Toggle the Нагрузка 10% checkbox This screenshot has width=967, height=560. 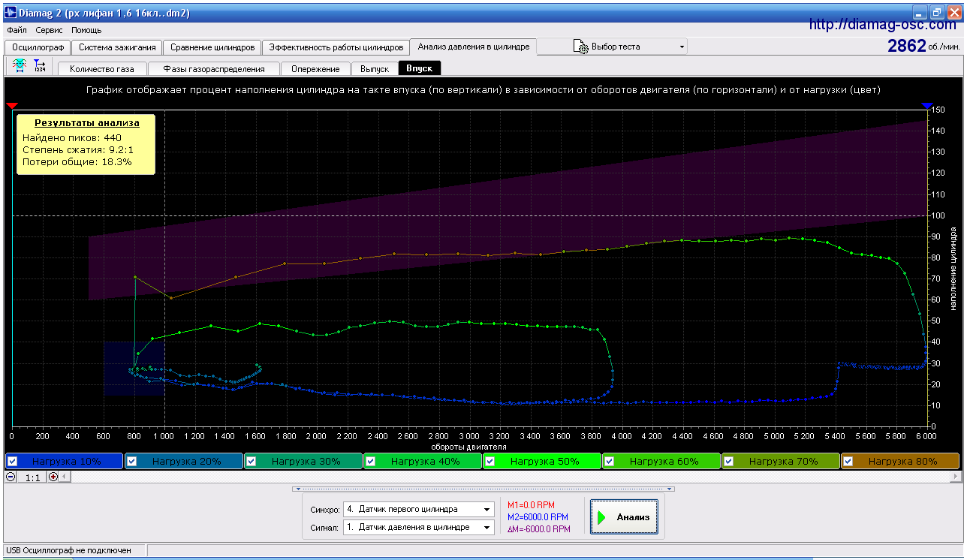[x=12, y=462]
